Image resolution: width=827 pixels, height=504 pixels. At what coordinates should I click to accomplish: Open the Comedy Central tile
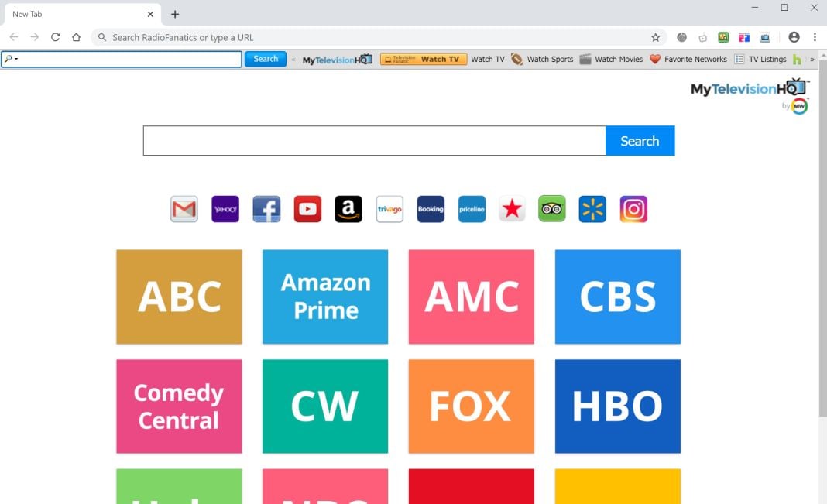[x=180, y=406]
